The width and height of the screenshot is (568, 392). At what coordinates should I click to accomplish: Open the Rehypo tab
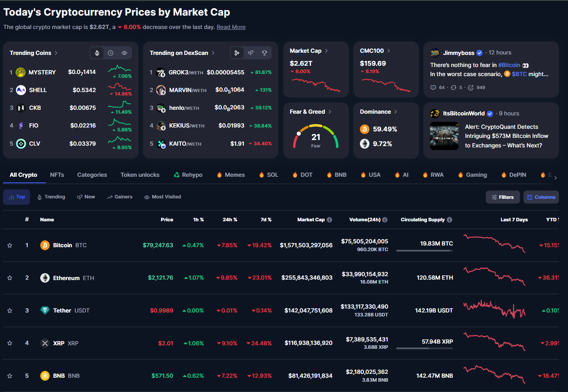188,175
